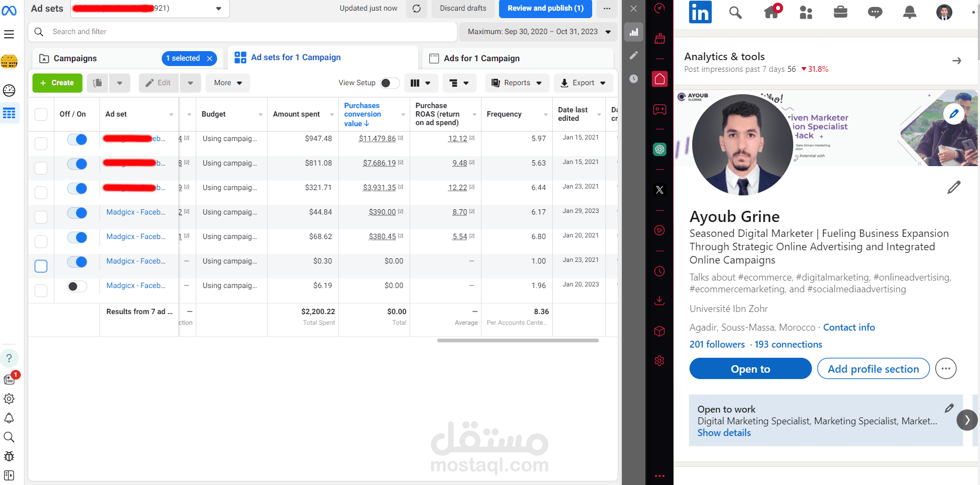Open the hamburger menu in Ads Manager
Viewport: 980px width, 485px height.
coord(9,34)
